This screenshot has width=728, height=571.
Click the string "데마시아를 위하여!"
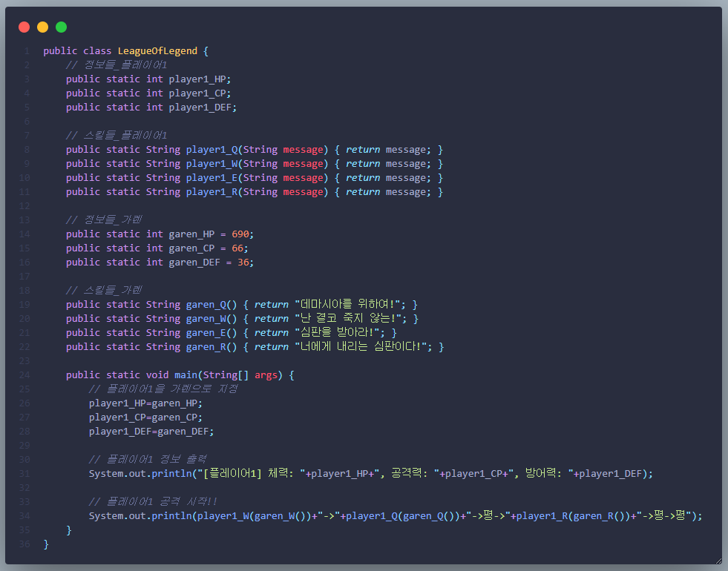[347, 304]
